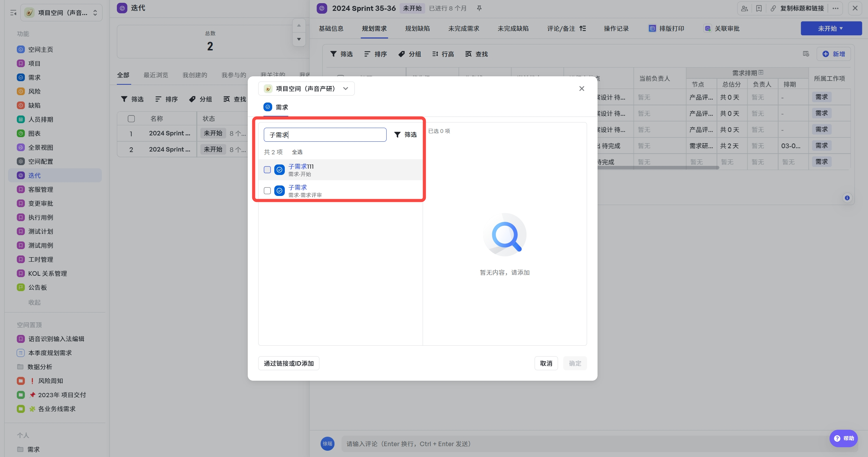Click 分组 in the detail panel toolbar
868x457 pixels.
tap(410, 54)
